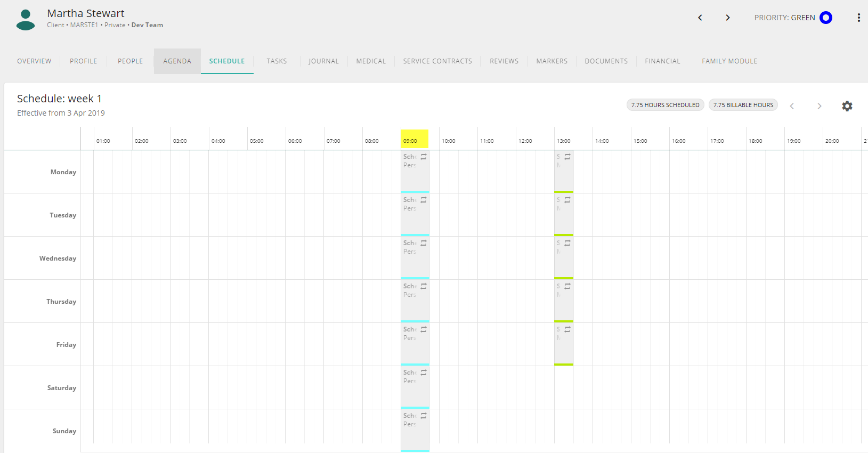Click the 7.75 Hours Scheduled badge
Screen dimensions: 868x453
(x=666, y=105)
